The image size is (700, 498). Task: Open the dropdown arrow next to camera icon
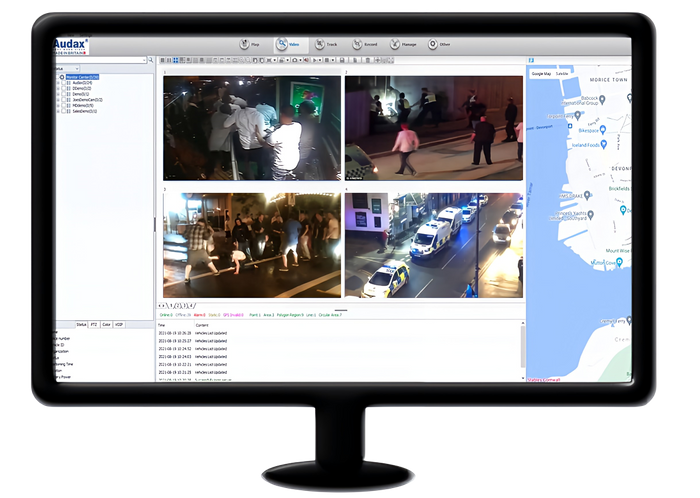tap(300, 60)
